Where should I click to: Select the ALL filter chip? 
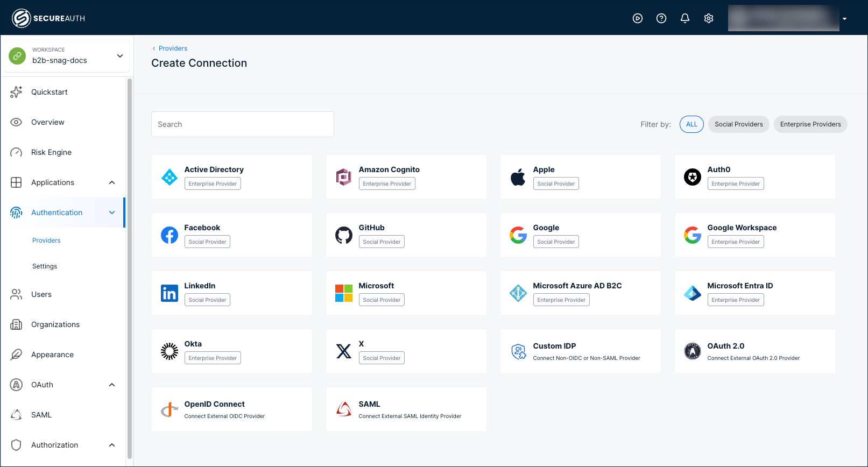(691, 124)
